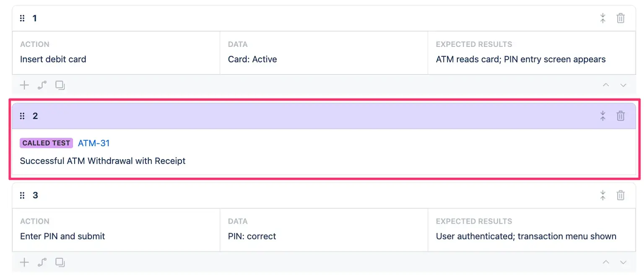Open the ATM-31 linked test case
644x279 pixels.
(93, 143)
